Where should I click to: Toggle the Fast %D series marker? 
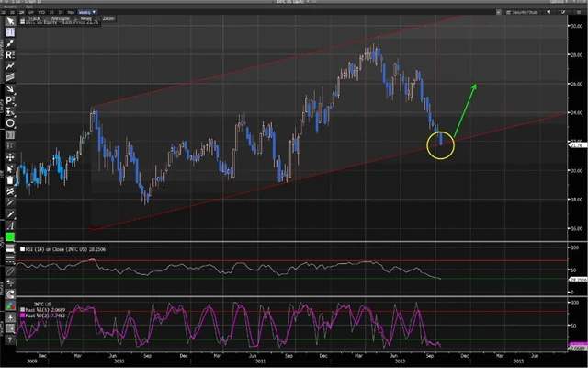[23, 315]
